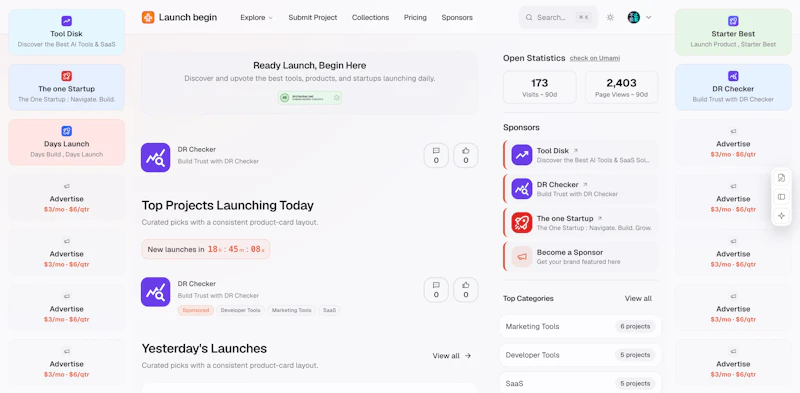Viewport: 800px width, 393px height.
Task: Open View all beside Yesterday's Launches
Action: 452,356
